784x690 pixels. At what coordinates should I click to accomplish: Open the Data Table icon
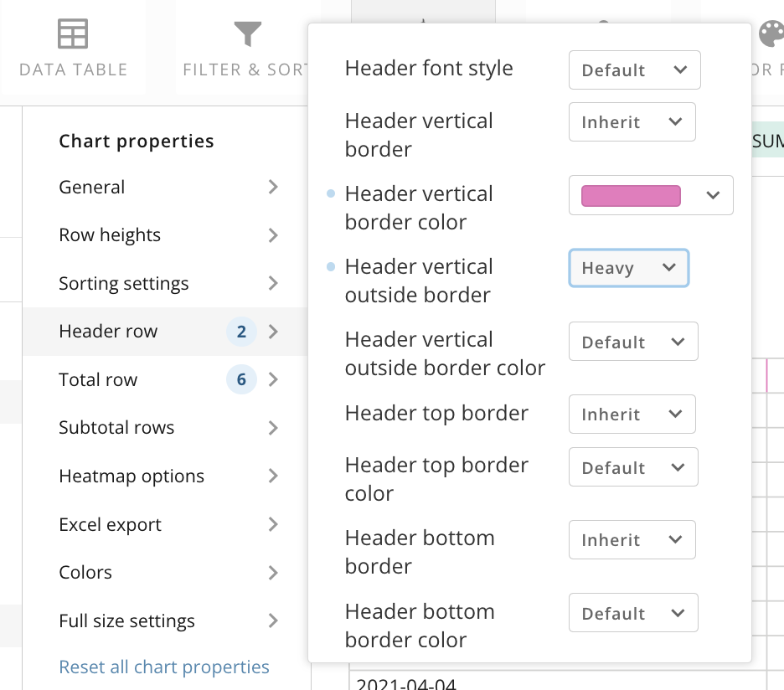73,34
